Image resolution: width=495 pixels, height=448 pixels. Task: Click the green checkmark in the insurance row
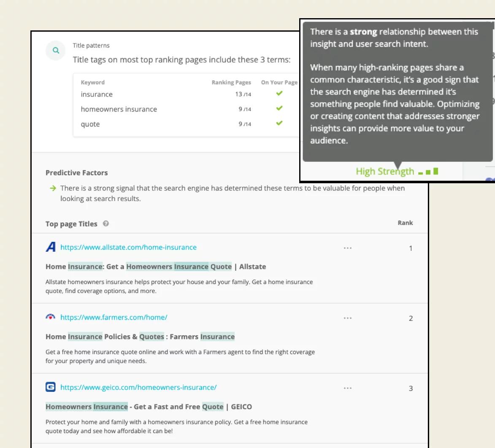[279, 93]
